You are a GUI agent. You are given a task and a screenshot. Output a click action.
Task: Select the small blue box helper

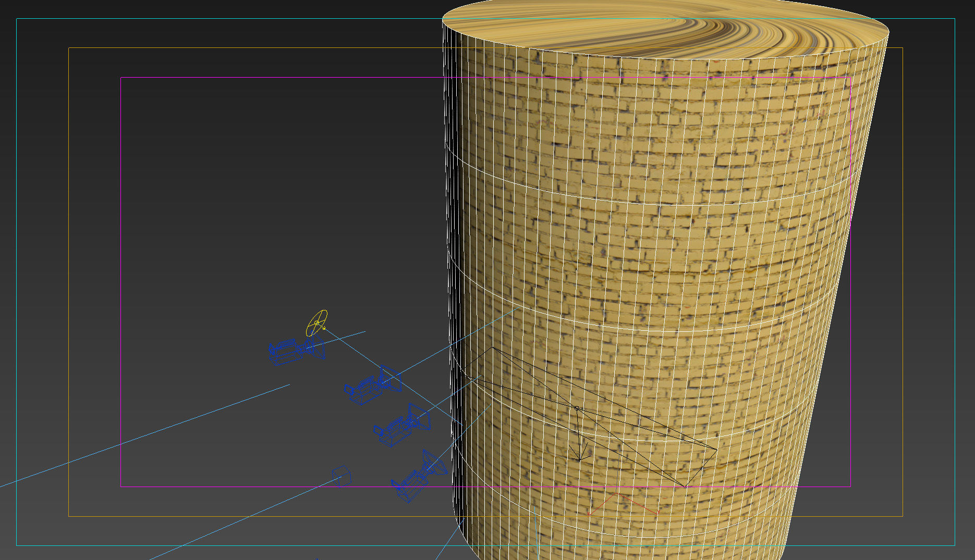click(342, 476)
